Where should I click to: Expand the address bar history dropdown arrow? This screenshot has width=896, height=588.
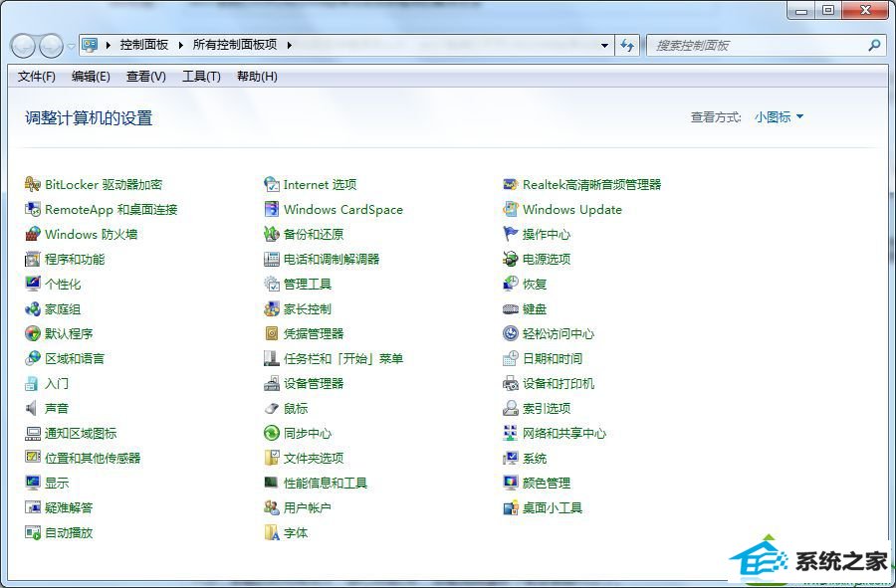(604, 45)
